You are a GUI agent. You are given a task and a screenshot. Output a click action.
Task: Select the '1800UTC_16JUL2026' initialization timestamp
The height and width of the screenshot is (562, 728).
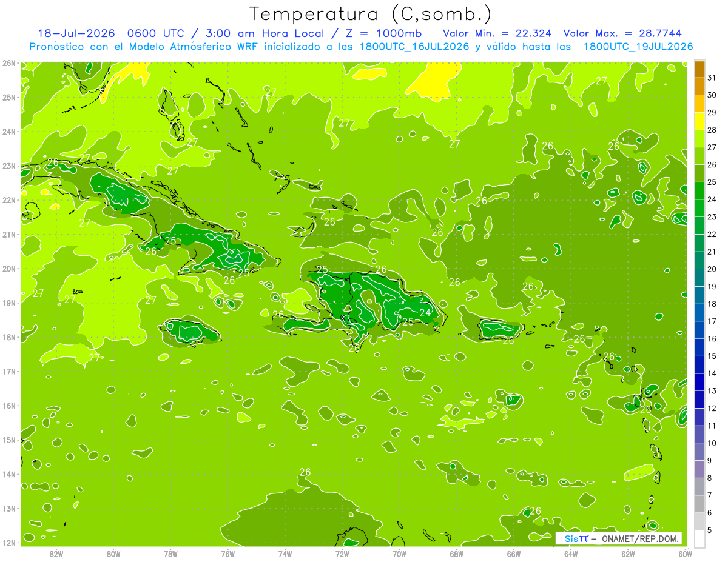coord(414,47)
